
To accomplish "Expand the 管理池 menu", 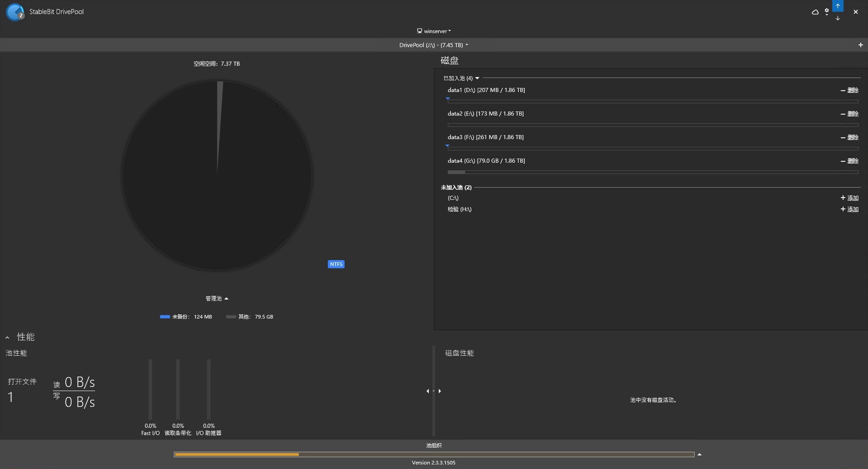I will (217, 299).
